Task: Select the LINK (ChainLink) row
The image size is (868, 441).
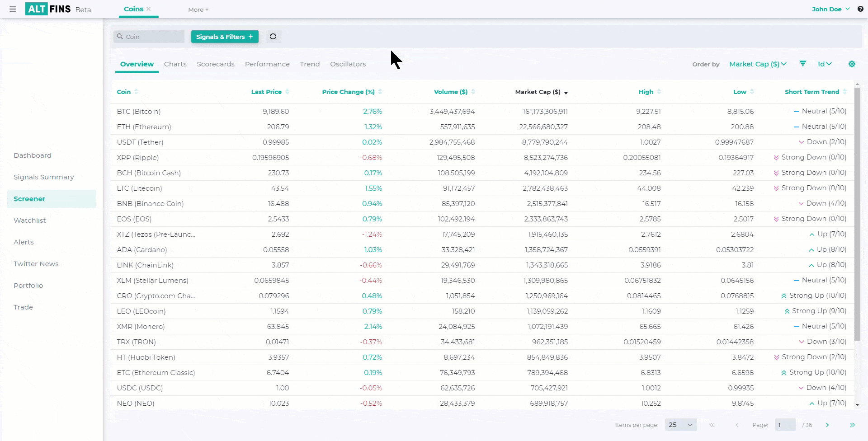Action: pyautogui.click(x=482, y=265)
